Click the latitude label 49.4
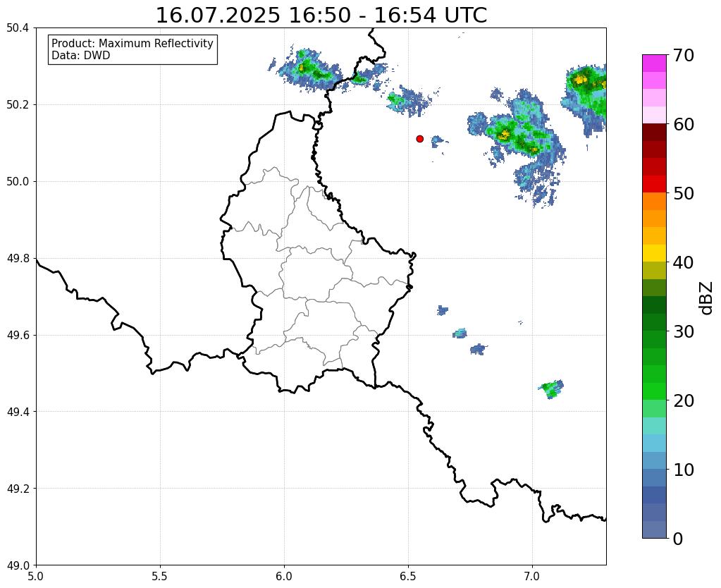The image size is (721, 588). coord(18,412)
